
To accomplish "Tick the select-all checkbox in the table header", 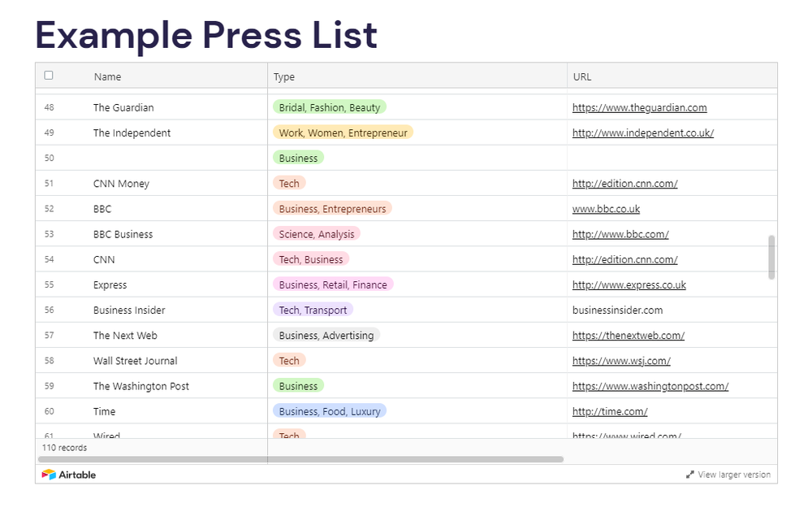I will [x=49, y=76].
